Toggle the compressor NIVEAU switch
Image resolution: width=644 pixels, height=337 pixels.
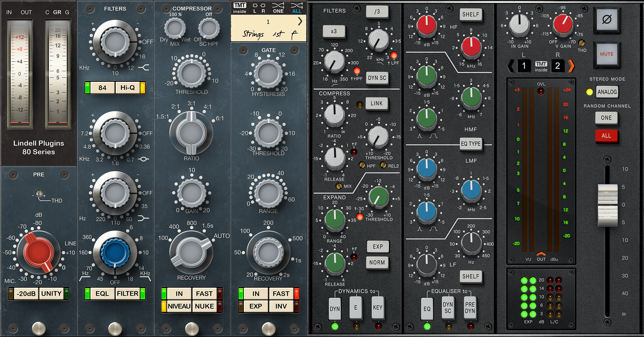179,306
